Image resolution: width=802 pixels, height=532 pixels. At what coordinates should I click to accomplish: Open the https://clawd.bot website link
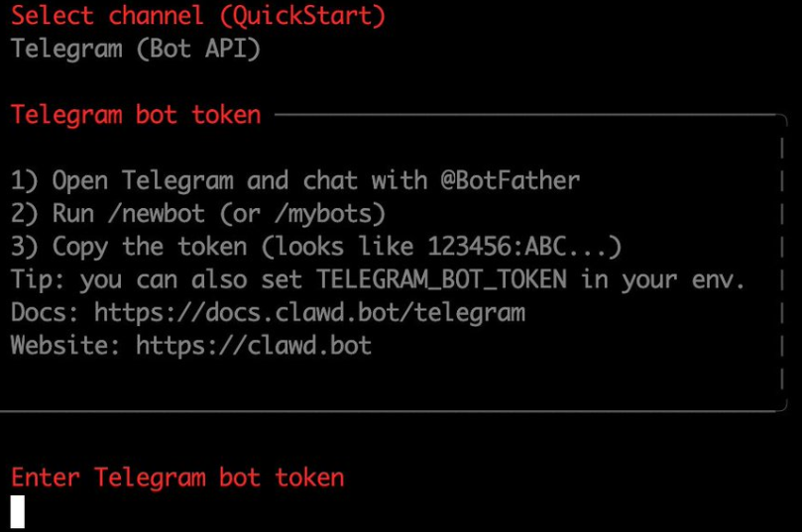coord(254,347)
